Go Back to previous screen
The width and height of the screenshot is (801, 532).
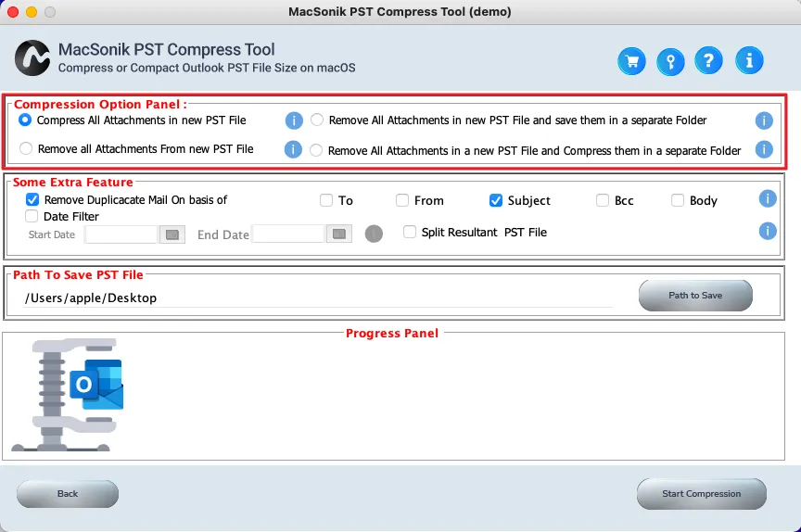coord(68,494)
